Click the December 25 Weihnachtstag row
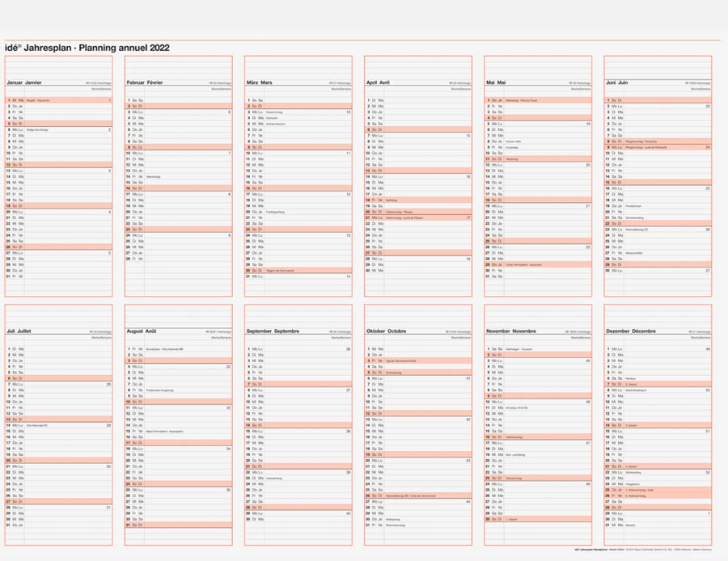Screen dimensions: 728x561 [657, 490]
